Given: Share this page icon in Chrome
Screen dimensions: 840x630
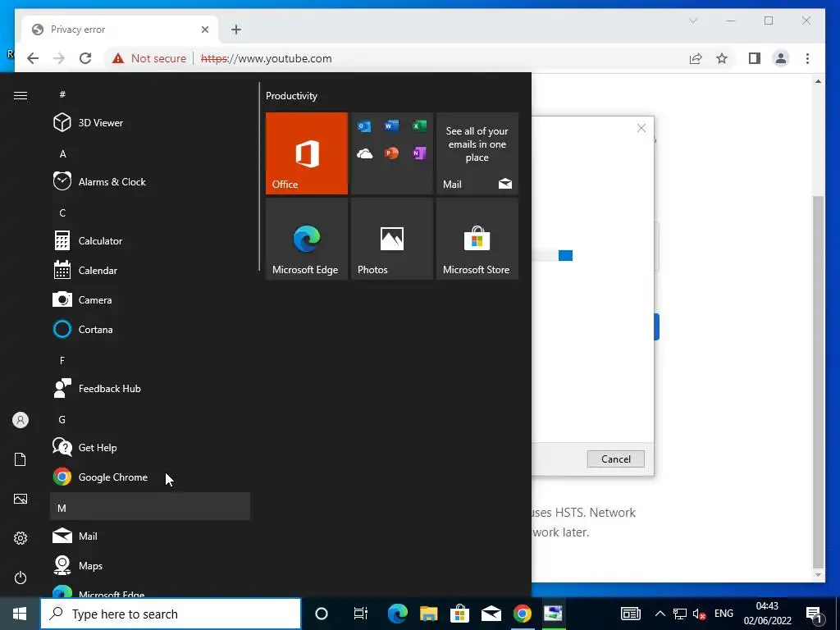Looking at the screenshot, I should pyautogui.click(x=696, y=58).
